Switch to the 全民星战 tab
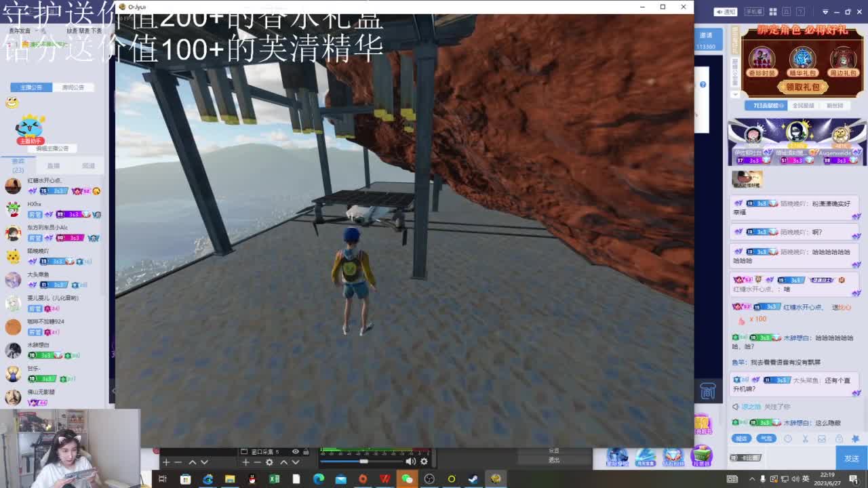 point(803,106)
